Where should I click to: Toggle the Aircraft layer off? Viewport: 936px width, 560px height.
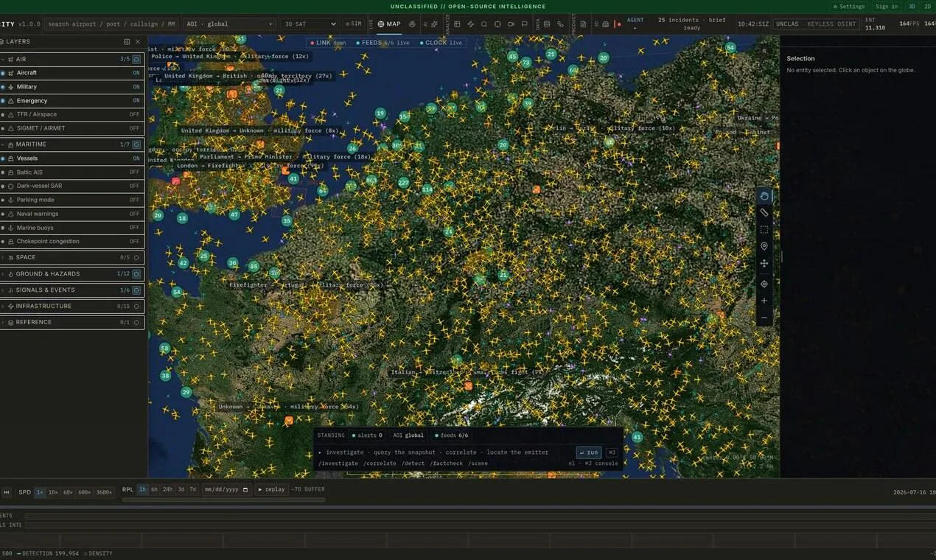(x=71, y=73)
